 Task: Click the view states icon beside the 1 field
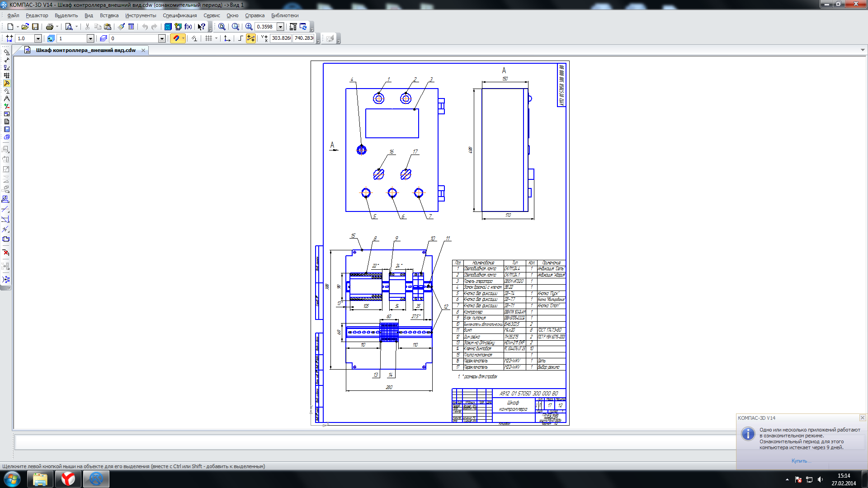tap(51, 38)
